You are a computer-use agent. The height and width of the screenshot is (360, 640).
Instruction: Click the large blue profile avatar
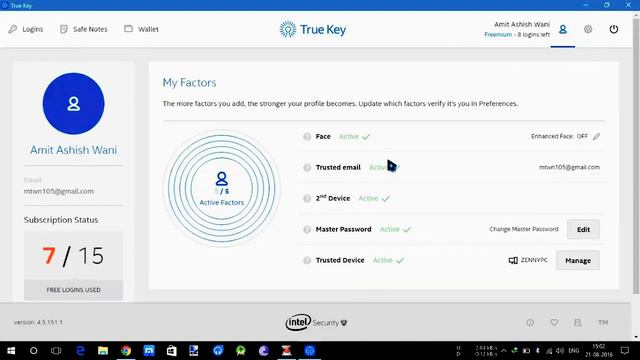click(73, 104)
